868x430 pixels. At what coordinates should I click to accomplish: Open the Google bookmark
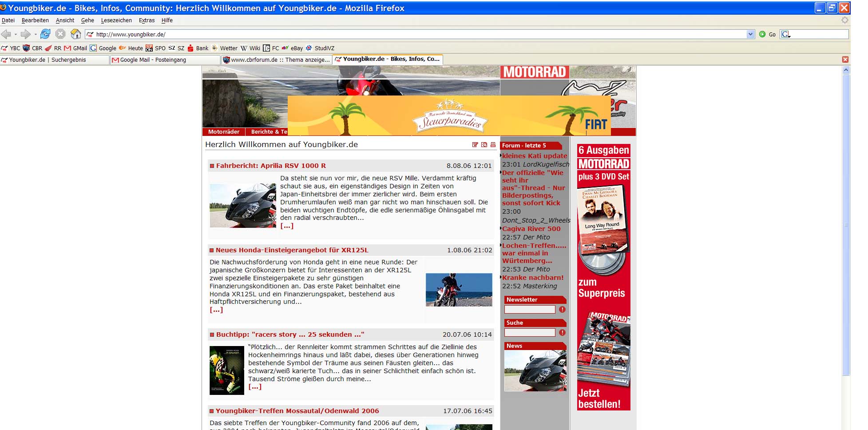[x=103, y=48]
